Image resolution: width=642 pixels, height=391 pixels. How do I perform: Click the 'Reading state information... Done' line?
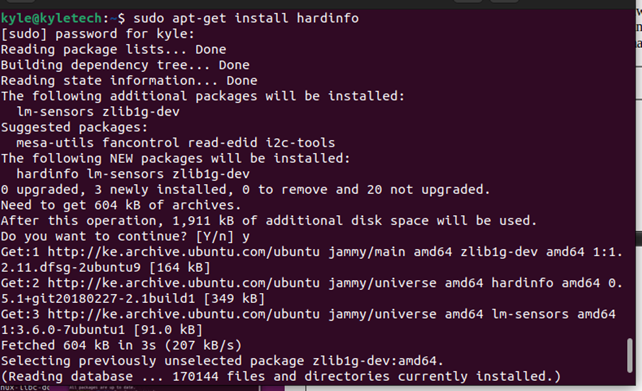[129, 80]
